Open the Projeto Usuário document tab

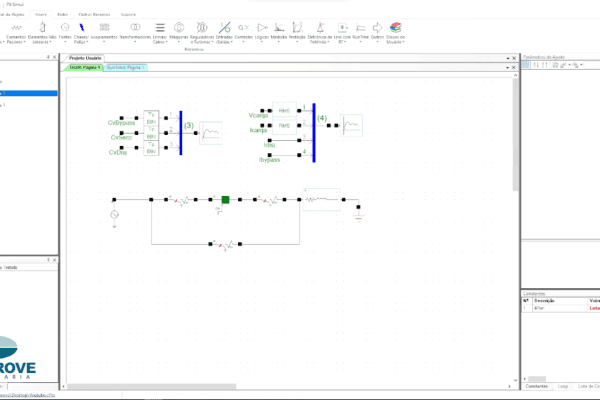pos(87,59)
